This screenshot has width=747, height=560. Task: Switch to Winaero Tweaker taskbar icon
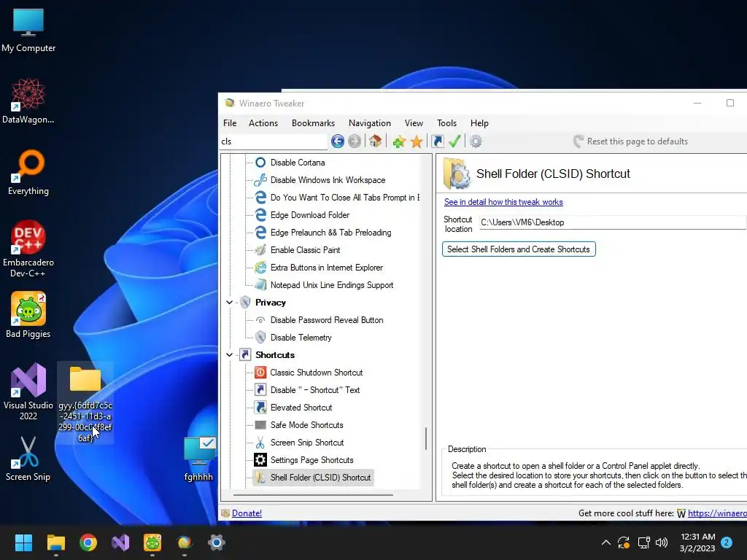[185, 542]
